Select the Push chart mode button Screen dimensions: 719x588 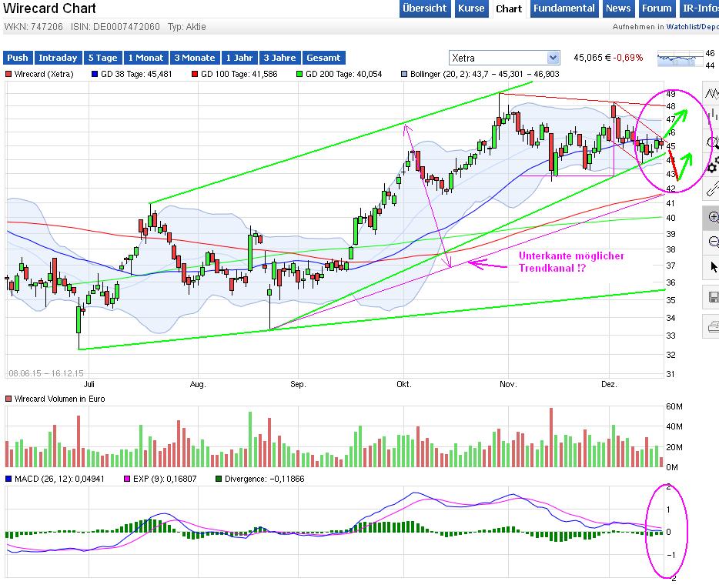[18, 58]
